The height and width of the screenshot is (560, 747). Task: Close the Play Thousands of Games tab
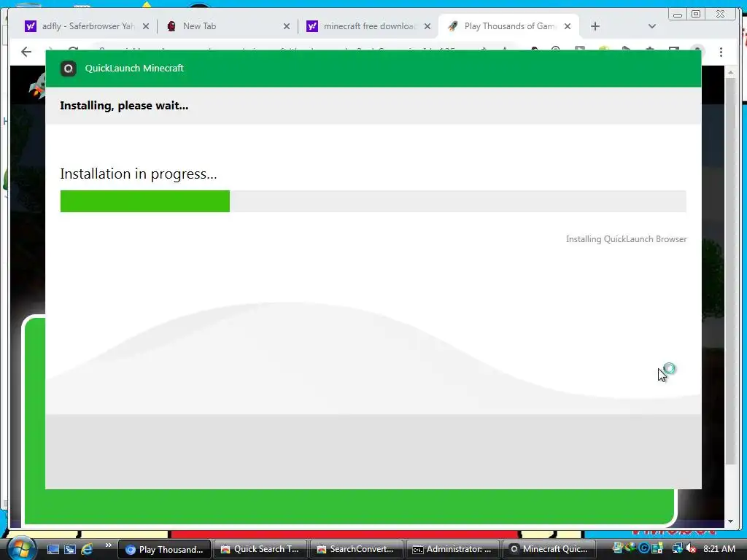[x=568, y=27]
